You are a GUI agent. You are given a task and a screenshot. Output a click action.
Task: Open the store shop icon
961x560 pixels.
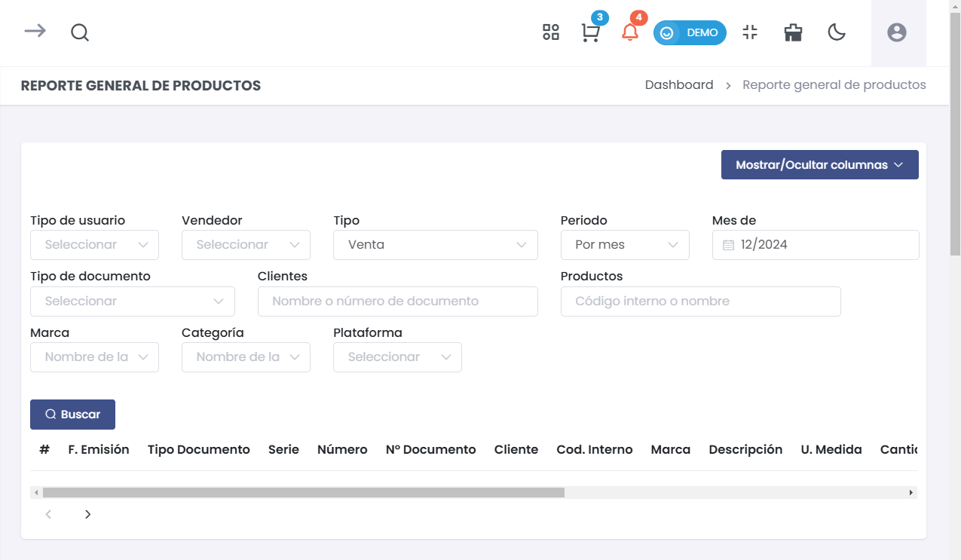tap(793, 32)
